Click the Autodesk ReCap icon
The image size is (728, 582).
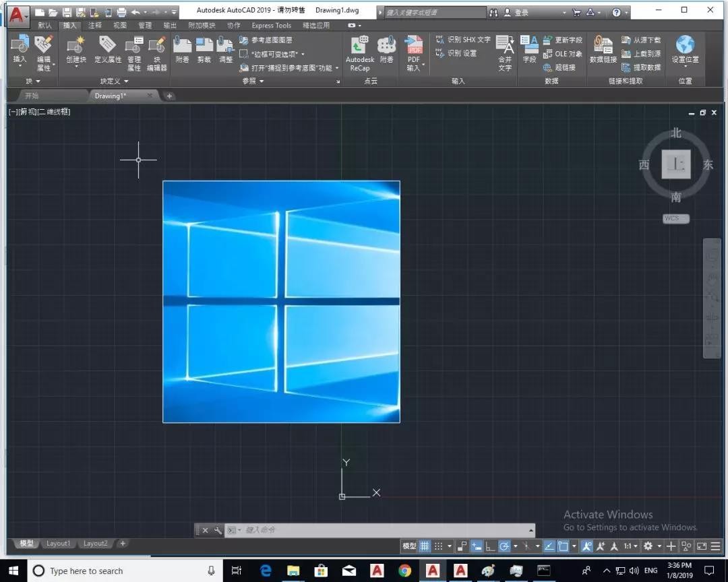click(360, 54)
